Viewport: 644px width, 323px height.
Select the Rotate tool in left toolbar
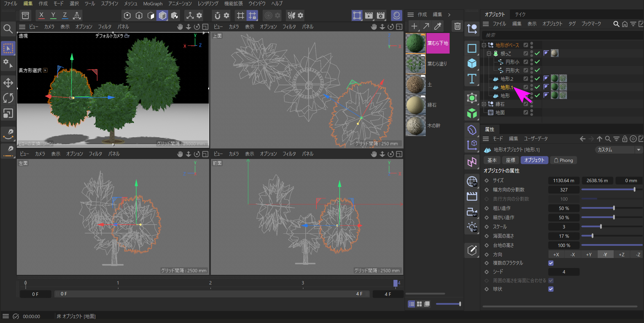click(x=8, y=98)
